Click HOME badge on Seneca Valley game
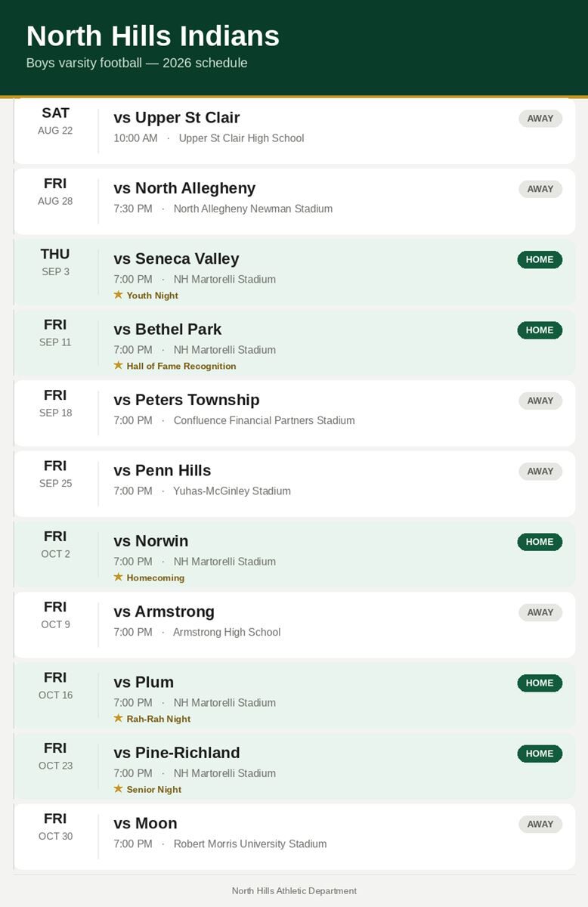This screenshot has width=588, height=907. pos(540,259)
